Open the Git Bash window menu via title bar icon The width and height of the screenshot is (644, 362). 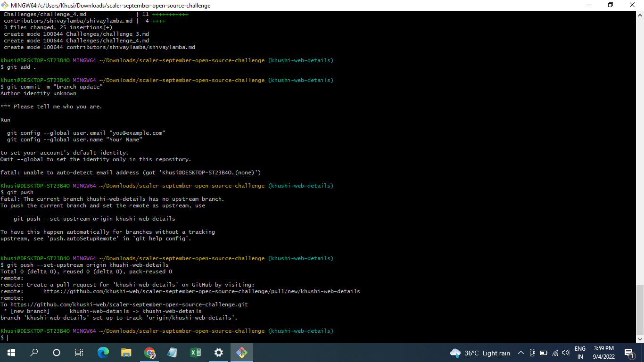point(5,5)
